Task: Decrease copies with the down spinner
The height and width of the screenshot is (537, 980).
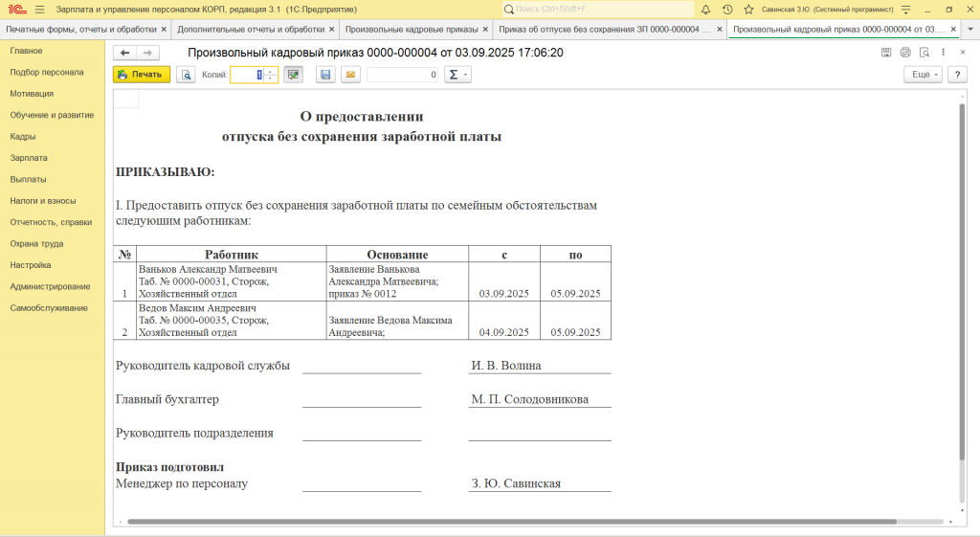Action: click(x=271, y=78)
